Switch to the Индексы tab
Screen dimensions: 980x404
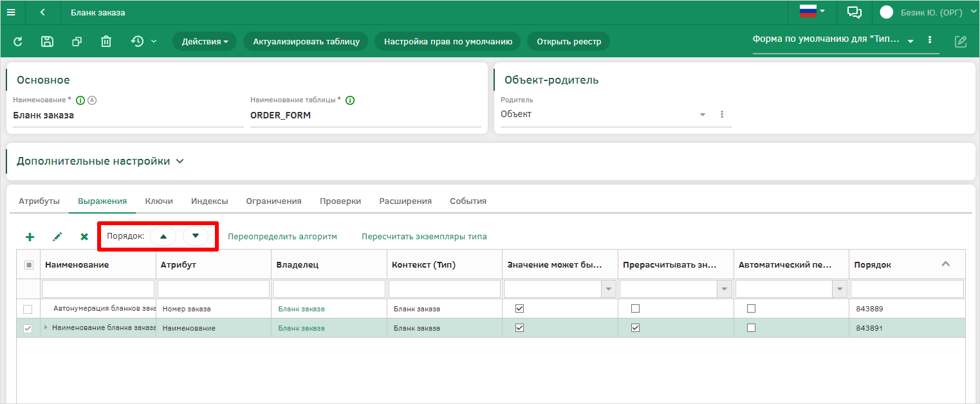[210, 201]
